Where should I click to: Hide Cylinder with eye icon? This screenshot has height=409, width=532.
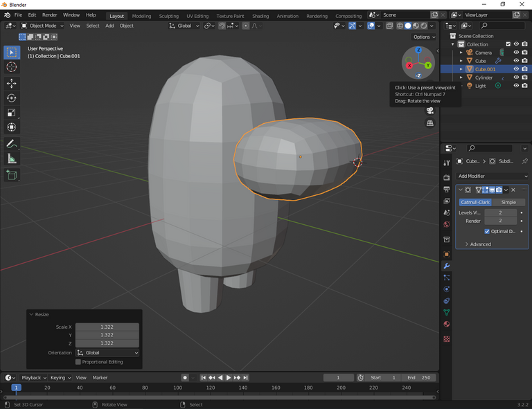click(516, 78)
